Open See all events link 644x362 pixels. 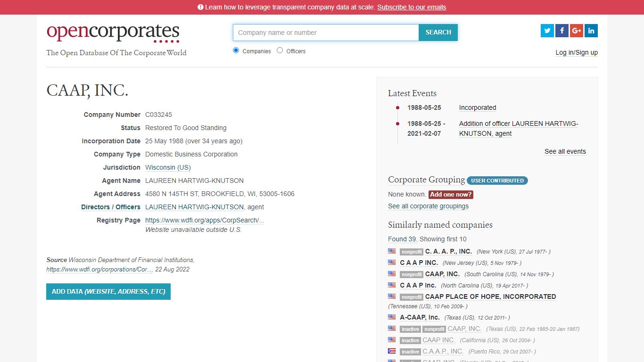point(565,151)
